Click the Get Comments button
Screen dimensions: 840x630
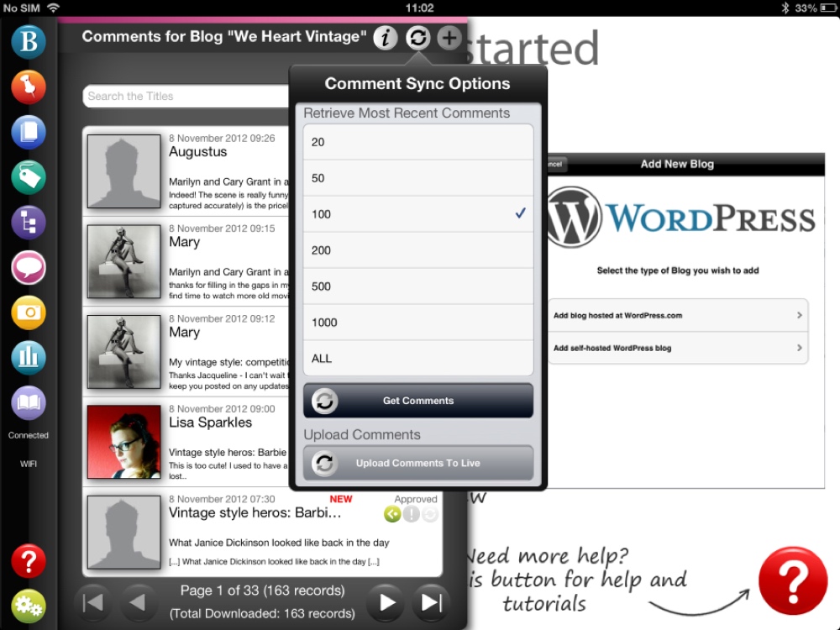tap(417, 401)
